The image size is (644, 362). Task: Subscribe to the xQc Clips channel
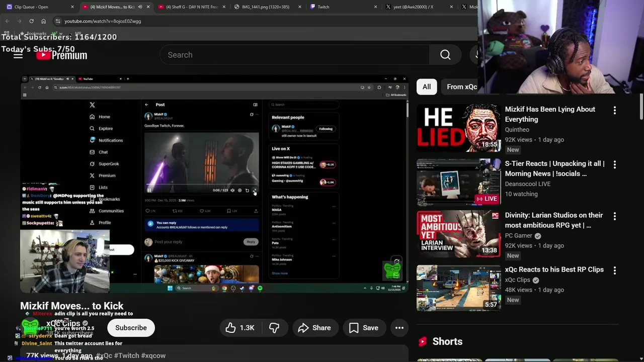[131, 328]
